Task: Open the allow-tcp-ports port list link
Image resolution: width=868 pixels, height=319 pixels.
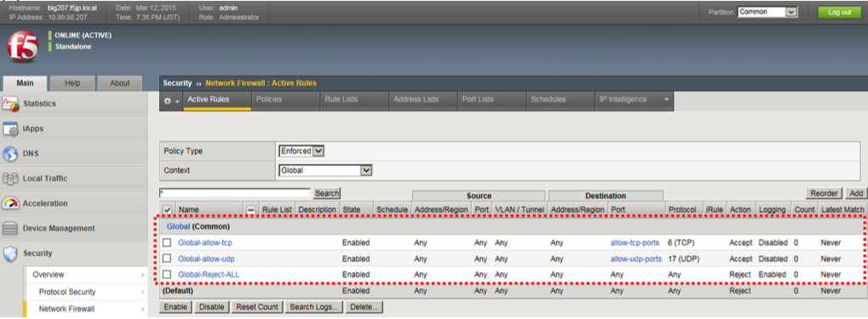Action: [x=635, y=242]
